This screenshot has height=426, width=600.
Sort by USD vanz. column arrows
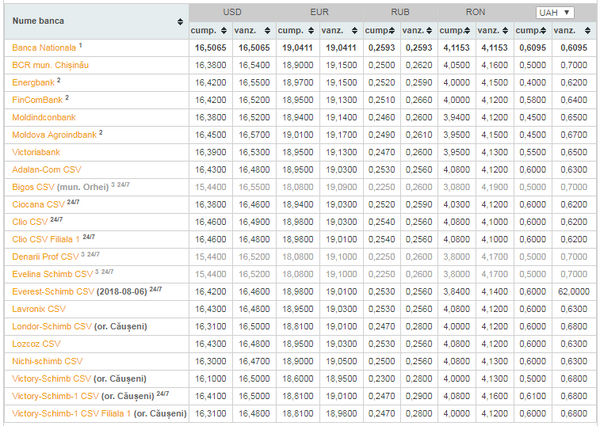267,31
